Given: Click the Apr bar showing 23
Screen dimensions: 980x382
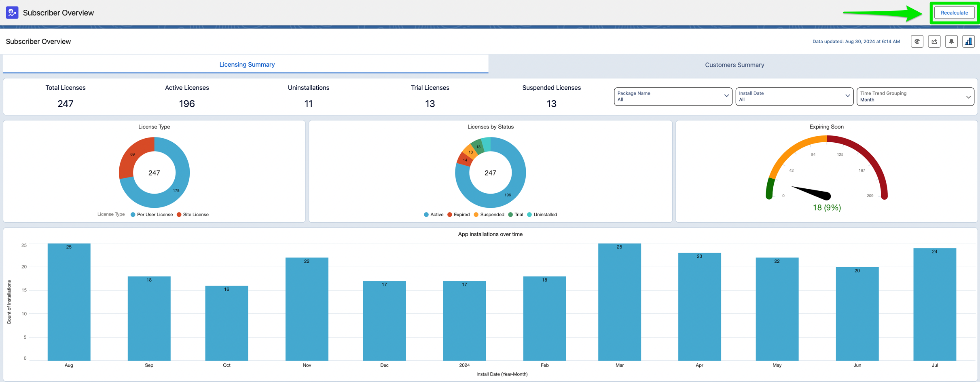Looking at the screenshot, I should click(699, 306).
